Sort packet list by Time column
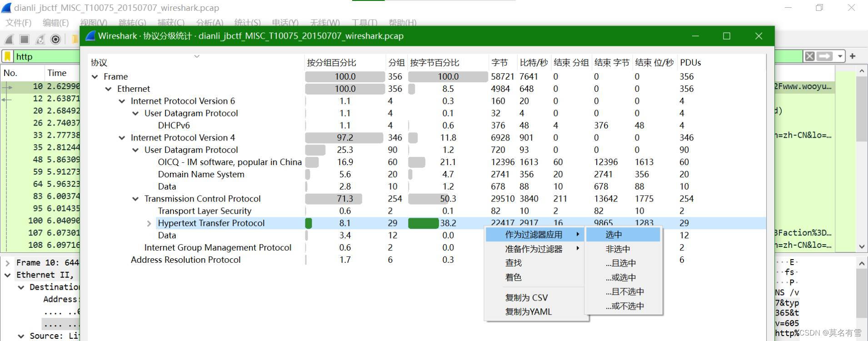Image resolution: width=868 pixels, height=341 pixels. [62, 73]
